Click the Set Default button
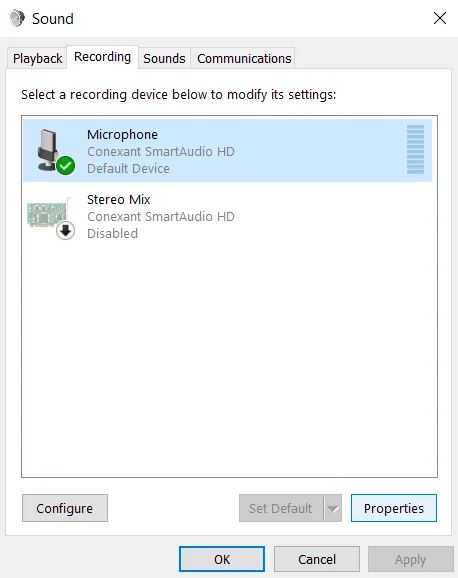458x578 pixels. click(x=281, y=508)
